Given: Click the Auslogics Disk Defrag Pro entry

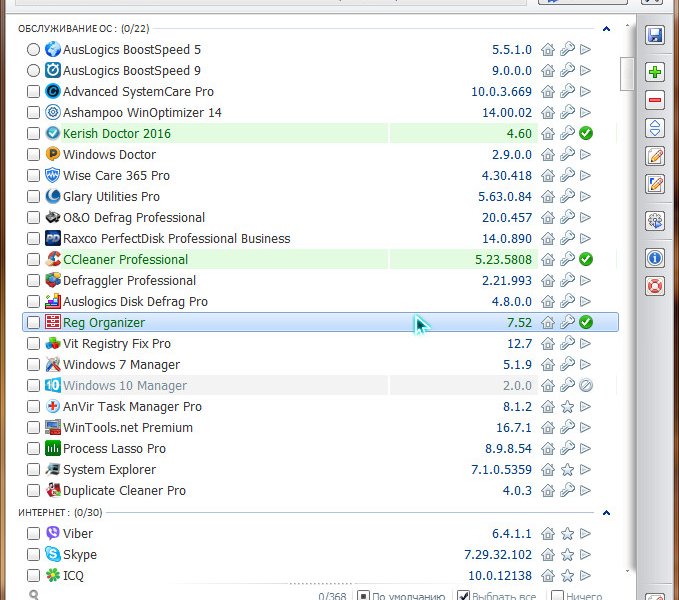Looking at the screenshot, I should (135, 301).
